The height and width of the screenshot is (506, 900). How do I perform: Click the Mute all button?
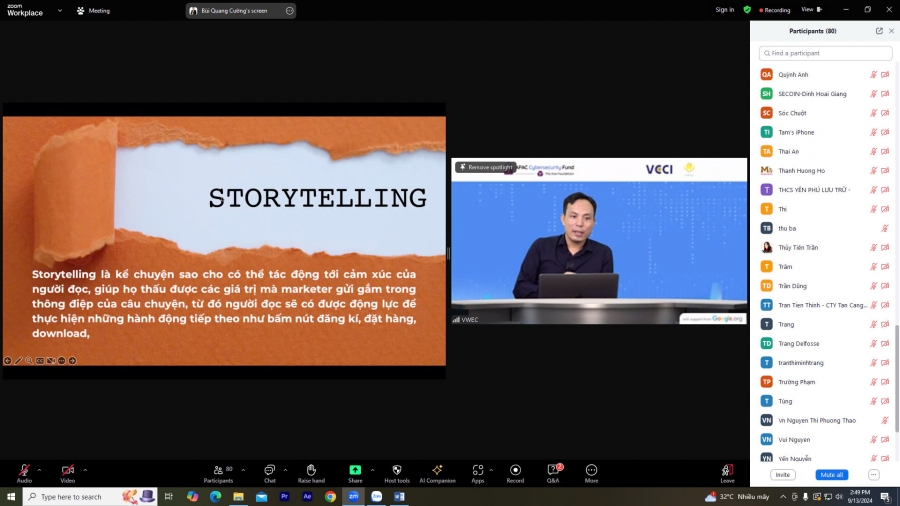pos(831,475)
